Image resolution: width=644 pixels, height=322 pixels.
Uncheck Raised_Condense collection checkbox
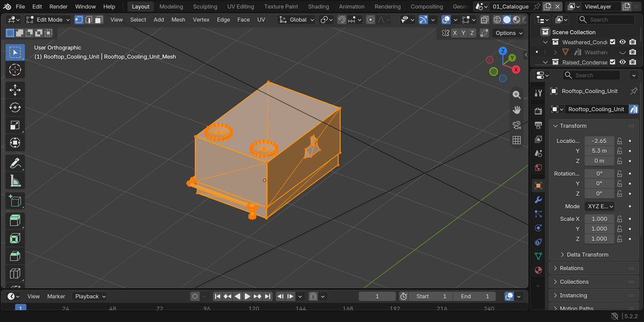[x=612, y=62]
